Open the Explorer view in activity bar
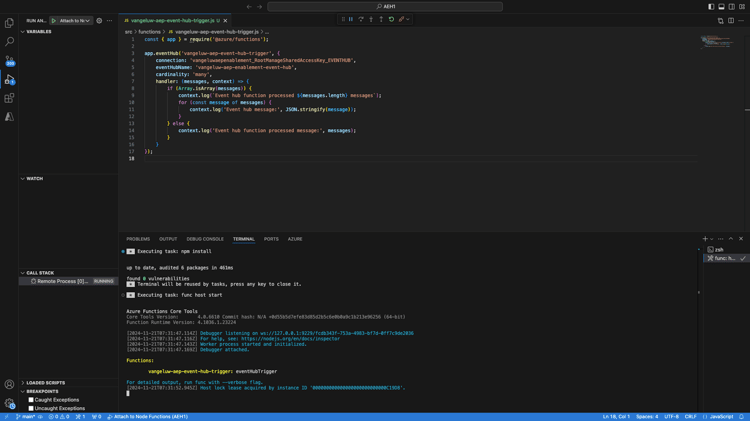This screenshot has width=750, height=421. click(x=10, y=23)
